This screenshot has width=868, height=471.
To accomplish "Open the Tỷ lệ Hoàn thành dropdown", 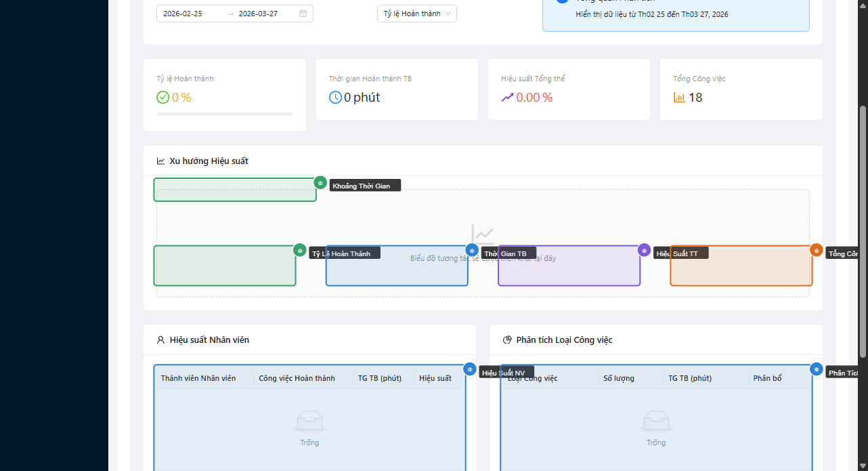I will point(416,14).
